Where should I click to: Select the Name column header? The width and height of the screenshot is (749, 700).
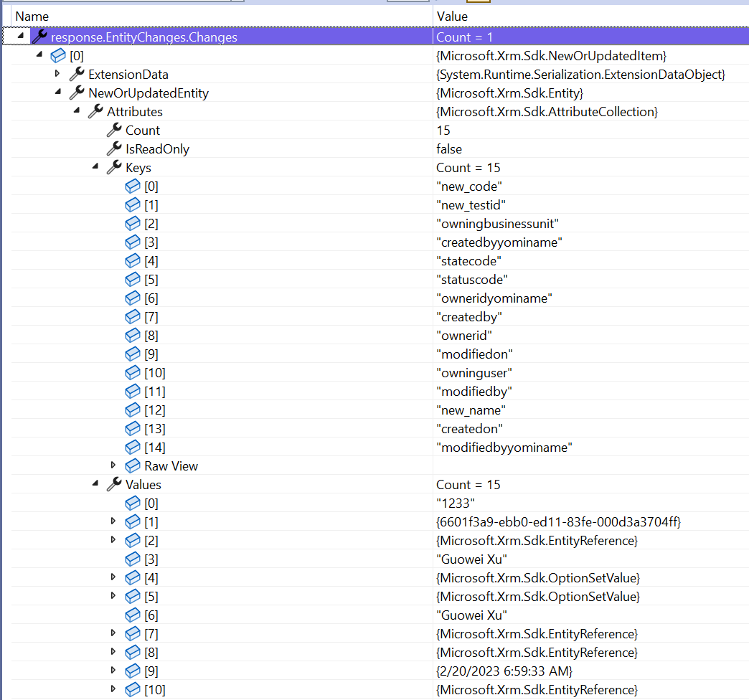pyautogui.click(x=32, y=16)
